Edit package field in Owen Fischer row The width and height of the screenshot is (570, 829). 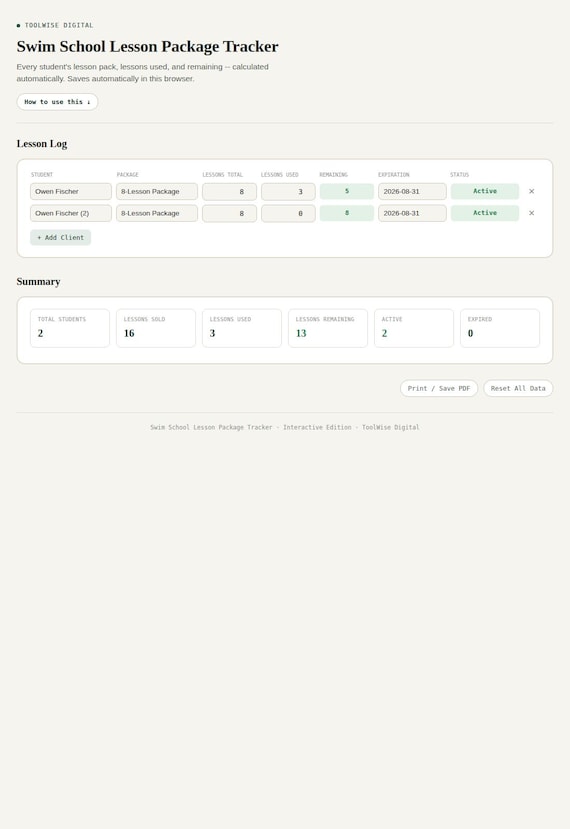click(x=157, y=191)
